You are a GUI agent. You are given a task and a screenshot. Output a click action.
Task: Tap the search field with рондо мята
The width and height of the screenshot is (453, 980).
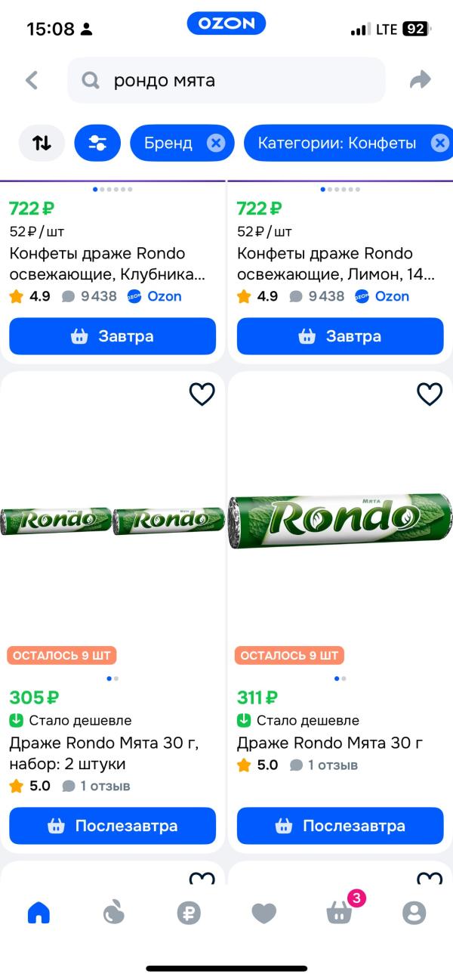click(226, 80)
